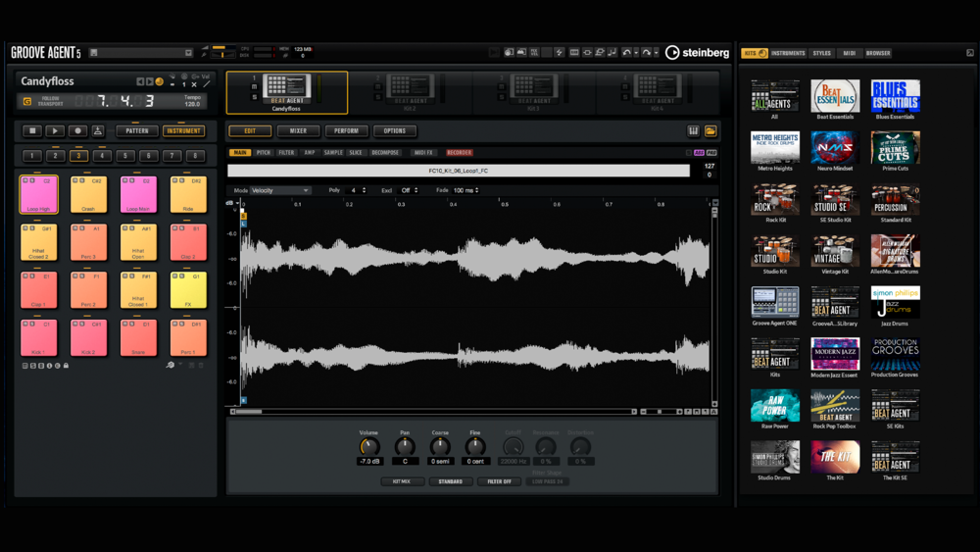Click the Steinberg logo
The width and height of the screenshot is (980, 552).
coord(697,53)
